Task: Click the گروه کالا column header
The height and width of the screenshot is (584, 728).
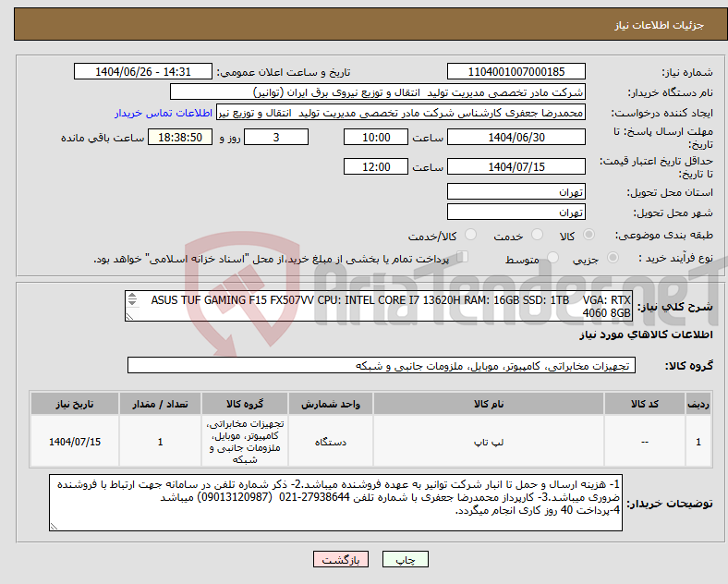Action: (245, 404)
